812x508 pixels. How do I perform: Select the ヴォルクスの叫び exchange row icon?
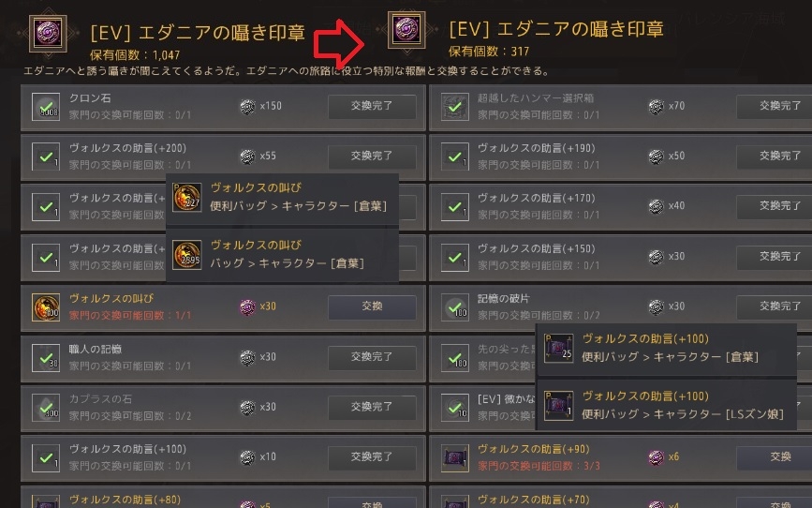(x=46, y=307)
